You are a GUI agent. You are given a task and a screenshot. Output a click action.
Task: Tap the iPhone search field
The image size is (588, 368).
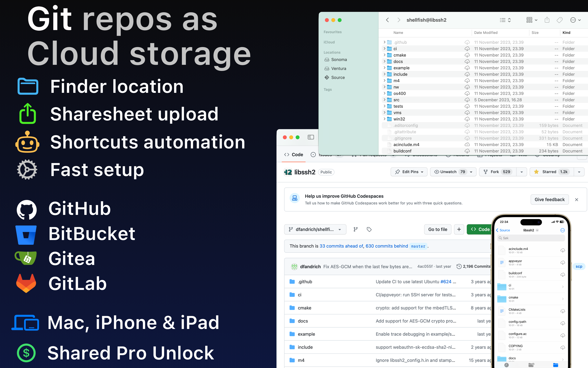531,238
